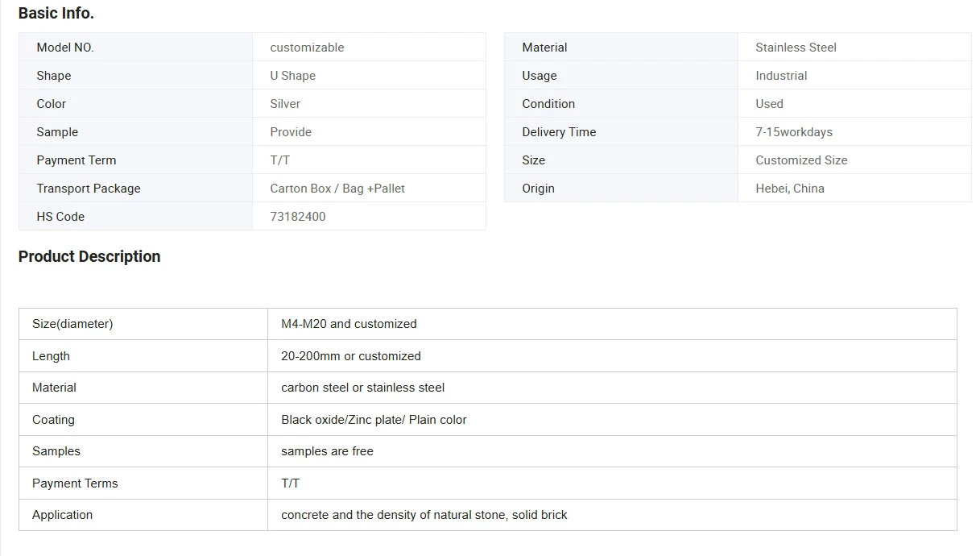
Task: Click the Product Description heading
Action: [x=89, y=256]
